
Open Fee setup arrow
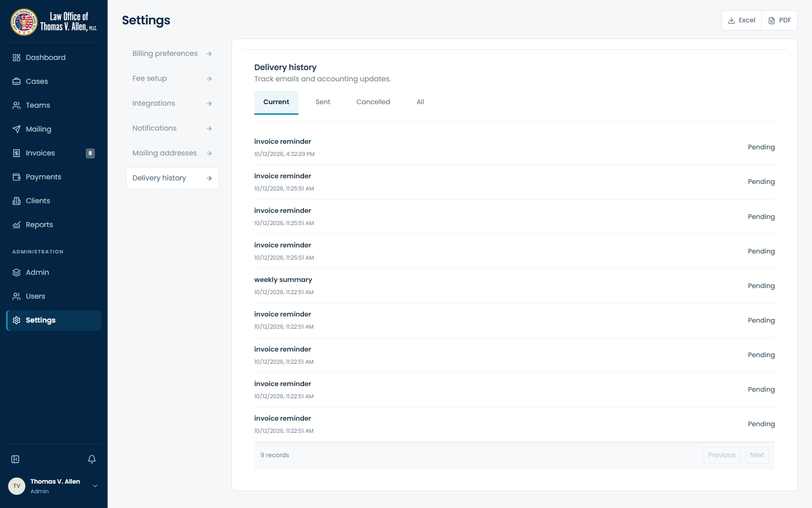[x=209, y=79]
